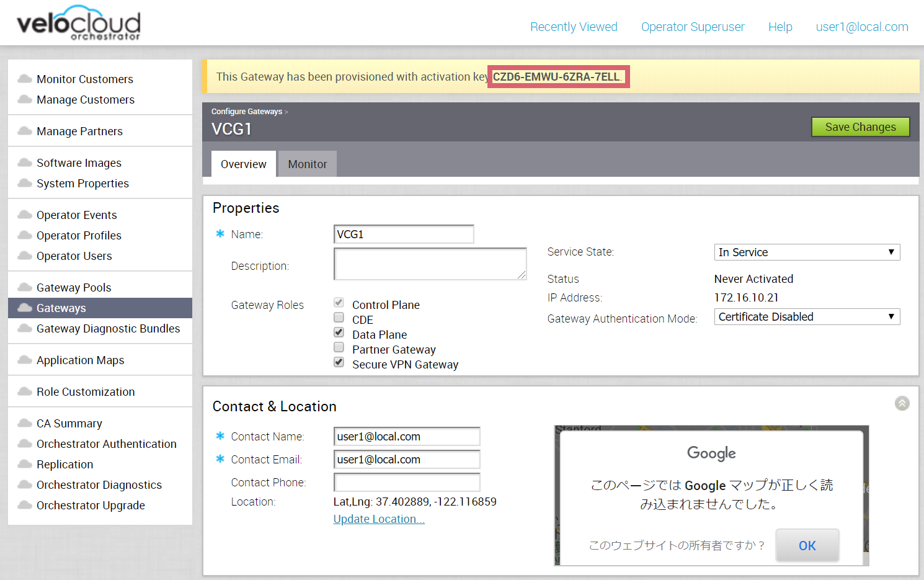Open the Operator Superuser menu
This screenshot has width=924, height=580.
click(692, 27)
